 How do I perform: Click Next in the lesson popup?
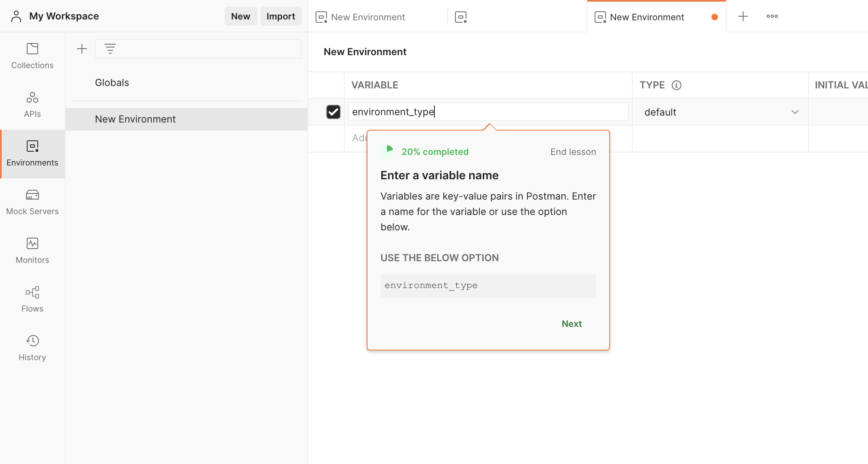(572, 324)
